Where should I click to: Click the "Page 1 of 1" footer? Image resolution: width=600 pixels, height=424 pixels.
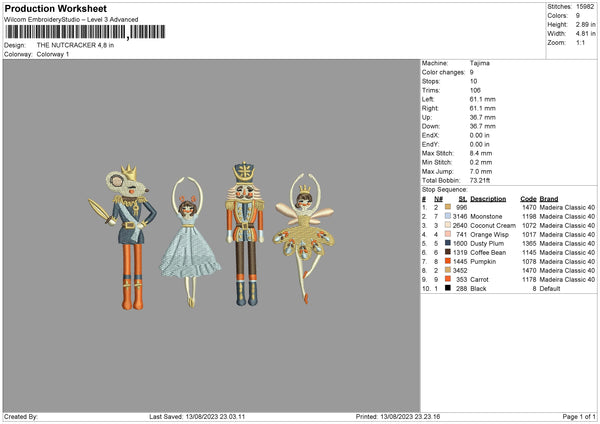pos(579,417)
